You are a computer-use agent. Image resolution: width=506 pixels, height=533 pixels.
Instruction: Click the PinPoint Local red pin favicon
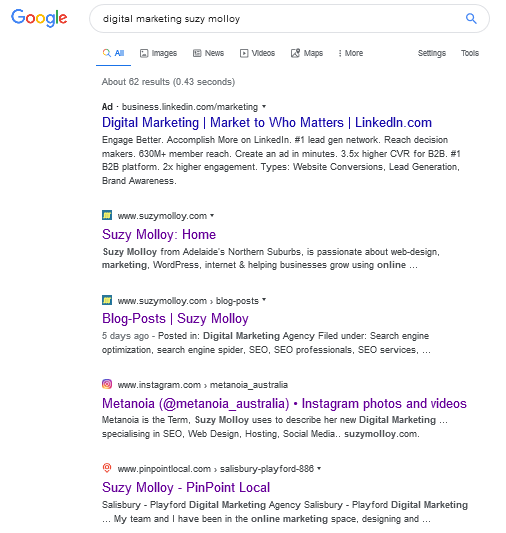[x=107, y=468]
